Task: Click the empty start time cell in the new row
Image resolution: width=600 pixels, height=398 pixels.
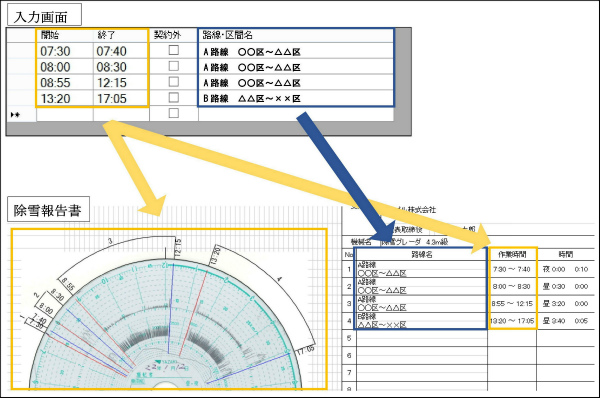Action: click(x=65, y=114)
